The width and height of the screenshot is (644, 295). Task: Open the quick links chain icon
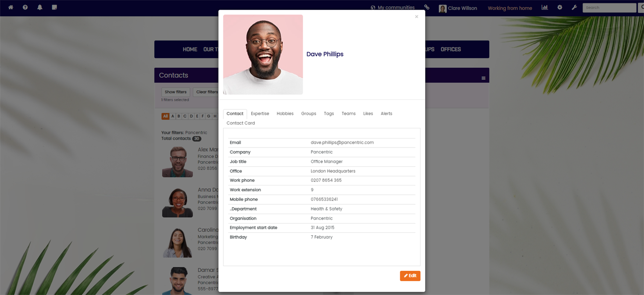427,7
